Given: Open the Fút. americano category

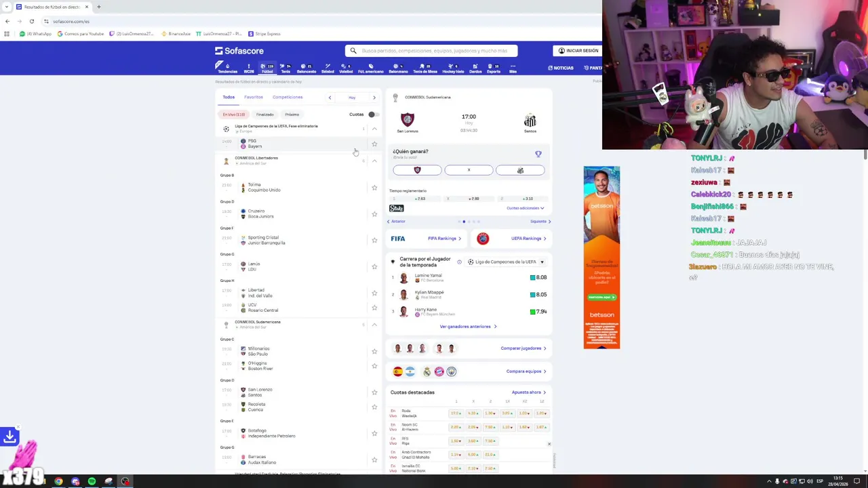Looking at the screenshot, I should (x=370, y=68).
